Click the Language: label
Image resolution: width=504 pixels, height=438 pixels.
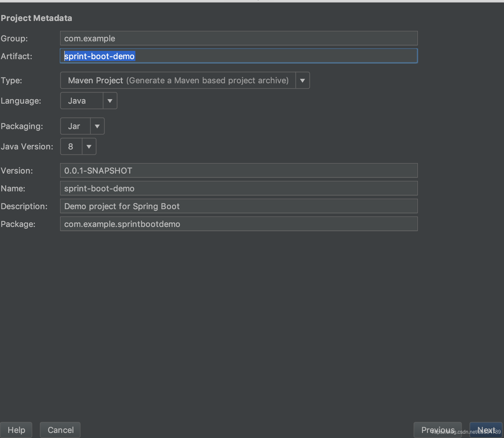[x=21, y=101]
